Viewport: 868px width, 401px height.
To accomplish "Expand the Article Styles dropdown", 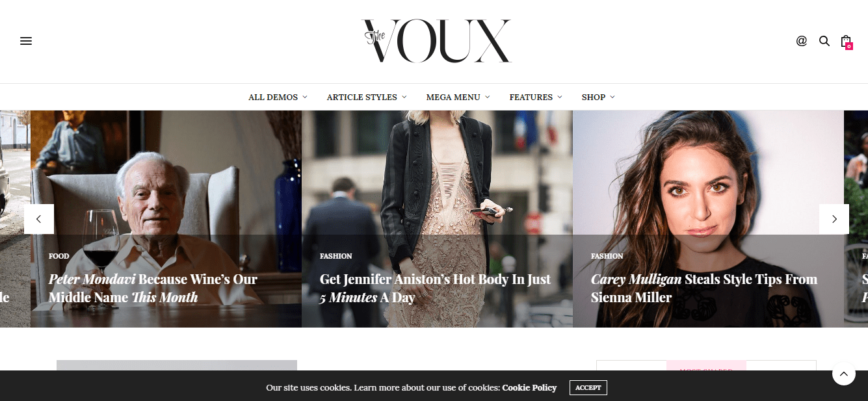I will (367, 97).
